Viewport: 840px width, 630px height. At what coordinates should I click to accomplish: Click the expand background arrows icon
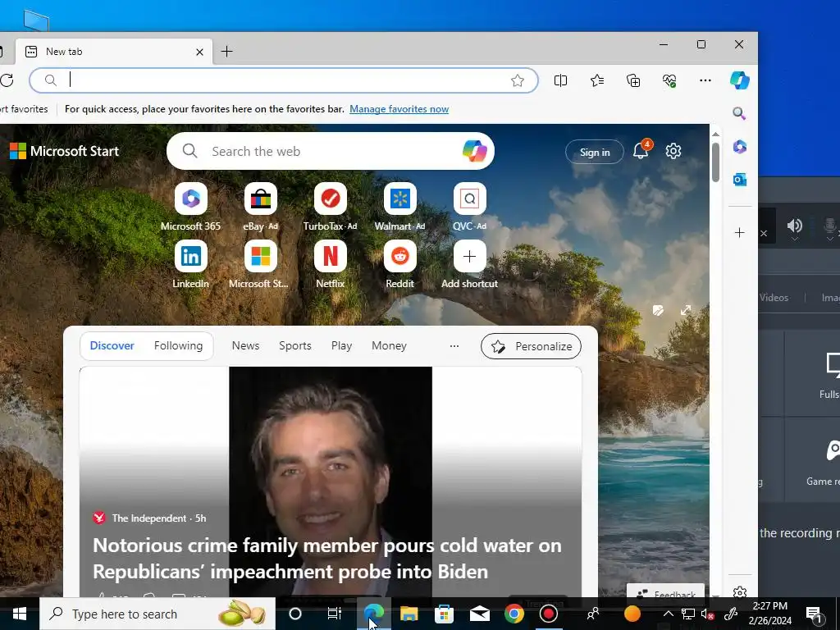686,310
